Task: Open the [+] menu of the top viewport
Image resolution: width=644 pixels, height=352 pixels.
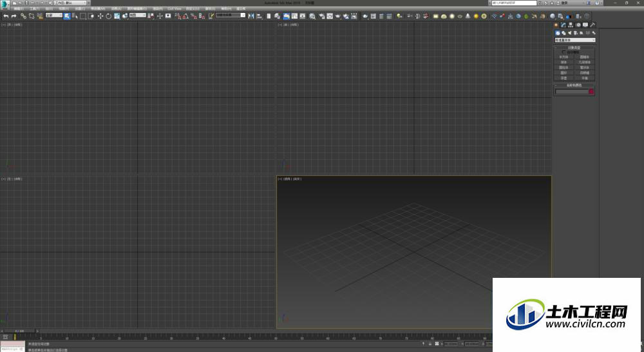Action: 3,24
